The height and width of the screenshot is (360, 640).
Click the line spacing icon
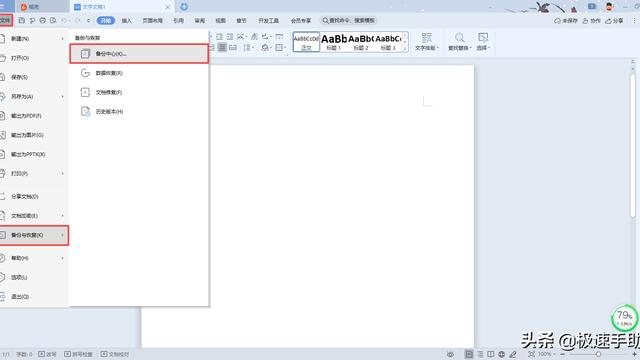coord(248,48)
